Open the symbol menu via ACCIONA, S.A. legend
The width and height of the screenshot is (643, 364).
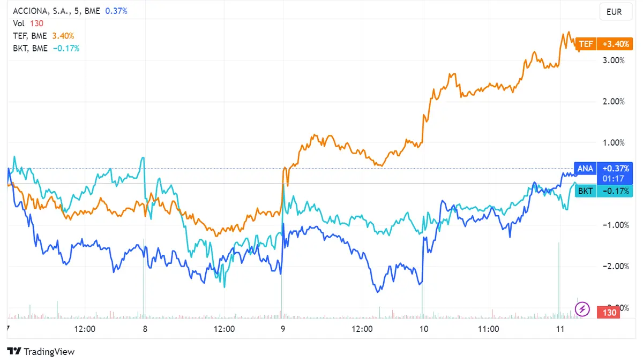39,10
